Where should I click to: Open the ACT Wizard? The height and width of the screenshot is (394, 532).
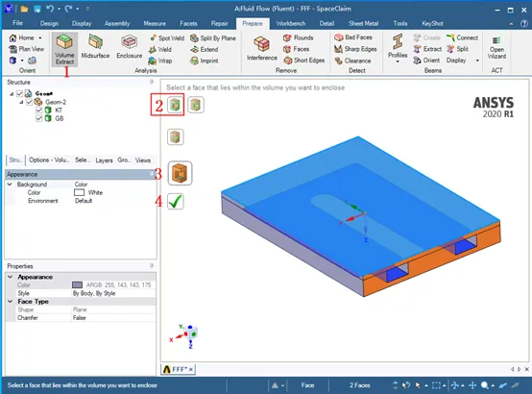[496, 48]
